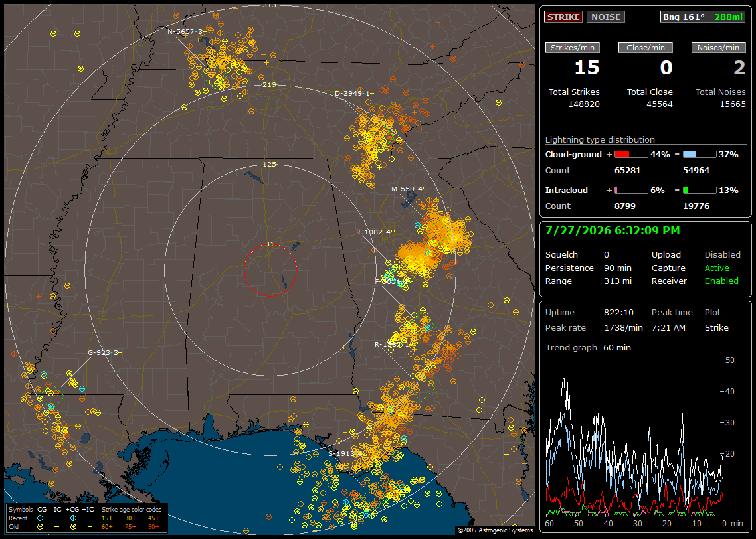Click the pink positive intracloud bar

point(631,191)
